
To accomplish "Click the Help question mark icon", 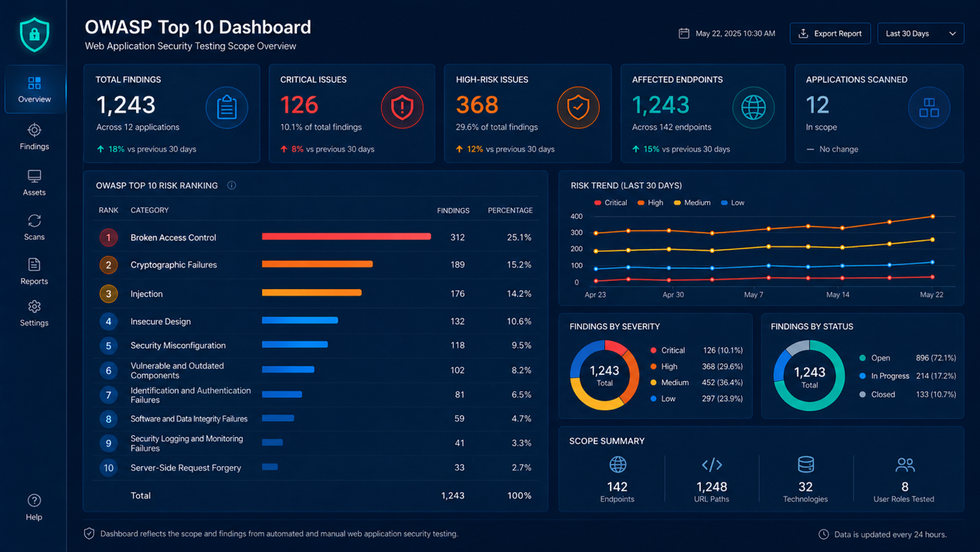I will point(34,500).
